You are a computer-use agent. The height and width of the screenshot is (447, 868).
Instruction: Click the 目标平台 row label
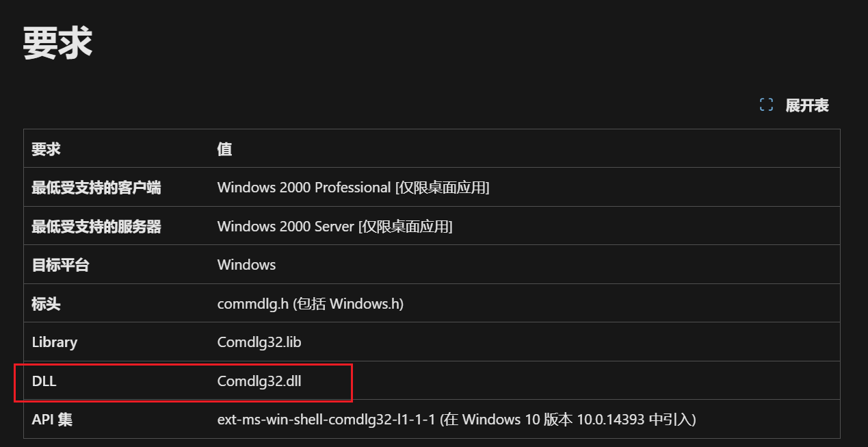(x=61, y=264)
